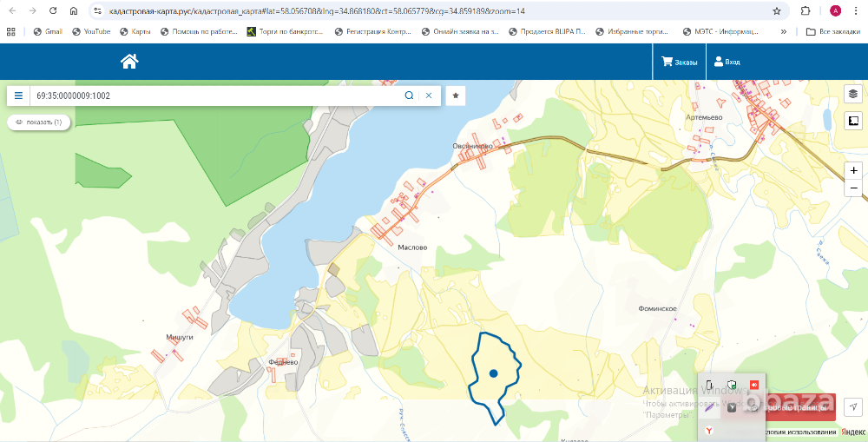Open the "Заказы" cart menu item
Screen dimensions: 868x442
click(x=679, y=62)
